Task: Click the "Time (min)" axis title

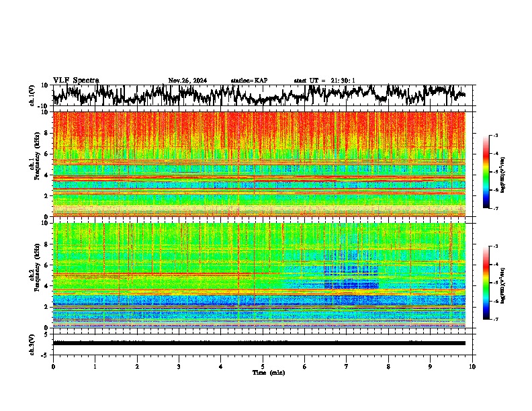Action: (x=269, y=373)
